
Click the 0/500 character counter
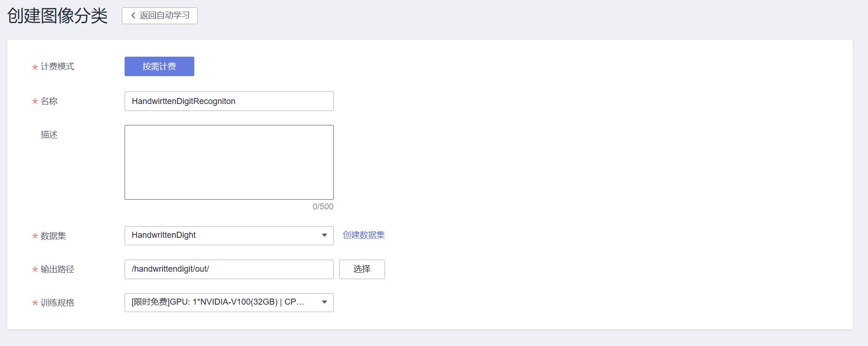(x=323, y=206)
